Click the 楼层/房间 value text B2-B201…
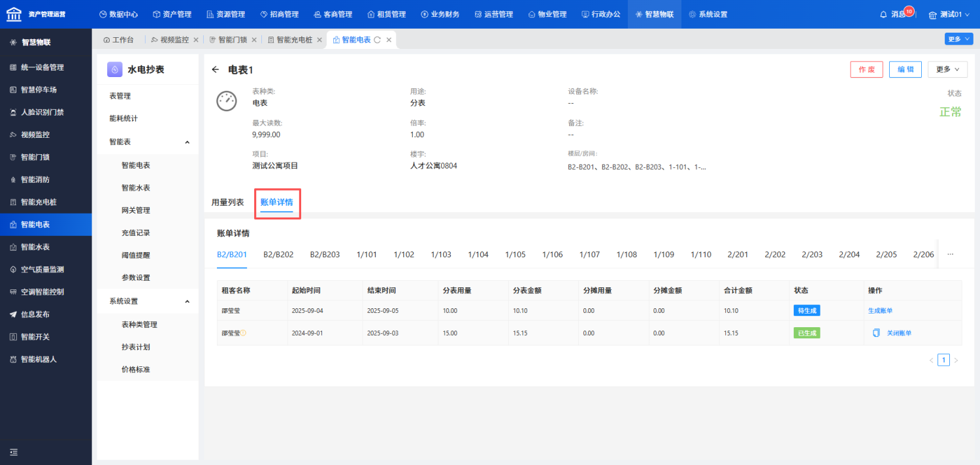980x465 pixels. click(637, 167)
